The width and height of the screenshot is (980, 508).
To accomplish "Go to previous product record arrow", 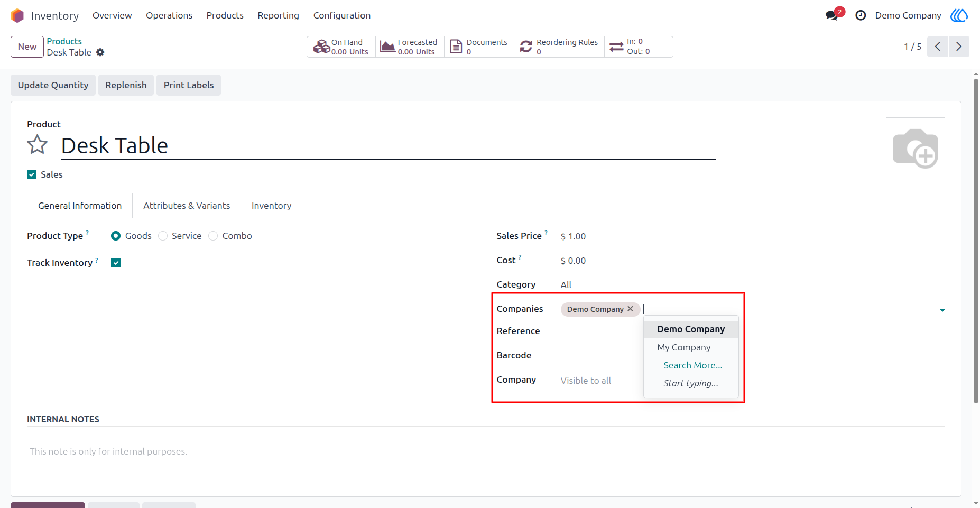I will 937,47.
